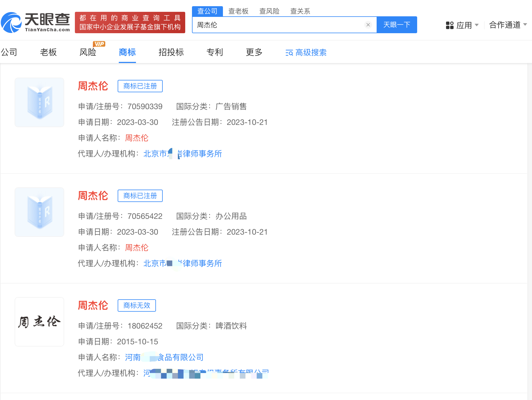Viewport: 532px width, 400px height.
Task: Click inside the search input field
Action: pos(279,25)
